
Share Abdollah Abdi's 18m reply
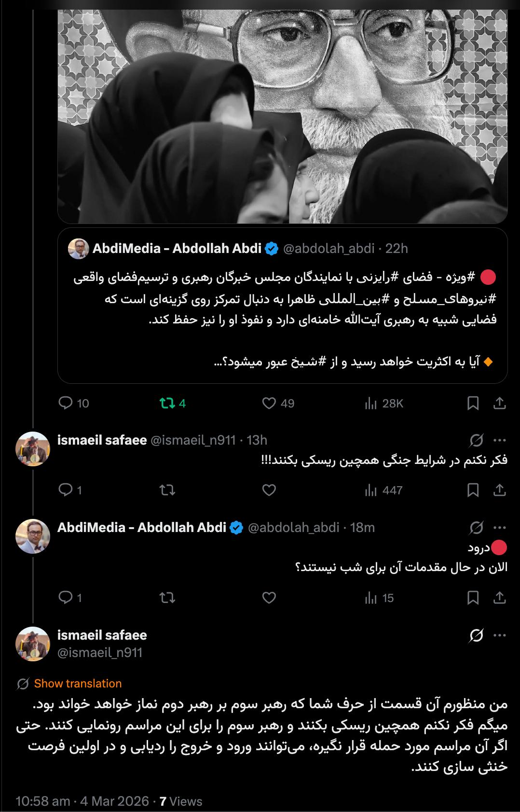(500, 598)
